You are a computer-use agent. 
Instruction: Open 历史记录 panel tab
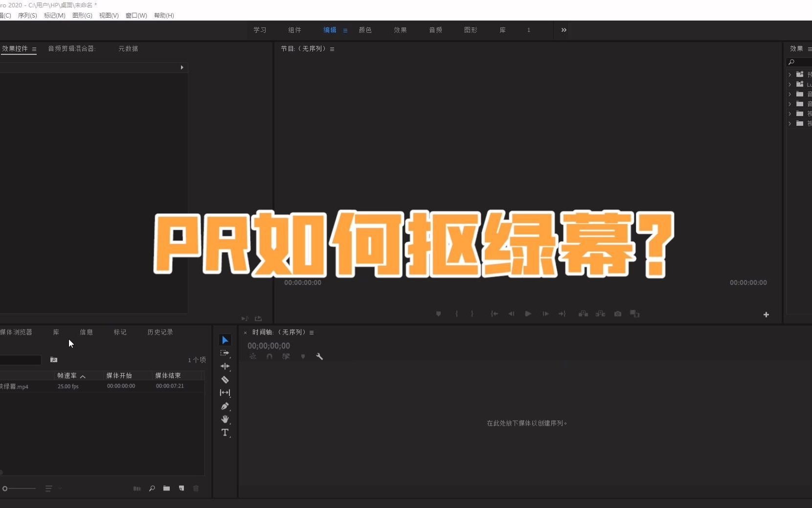160,332
